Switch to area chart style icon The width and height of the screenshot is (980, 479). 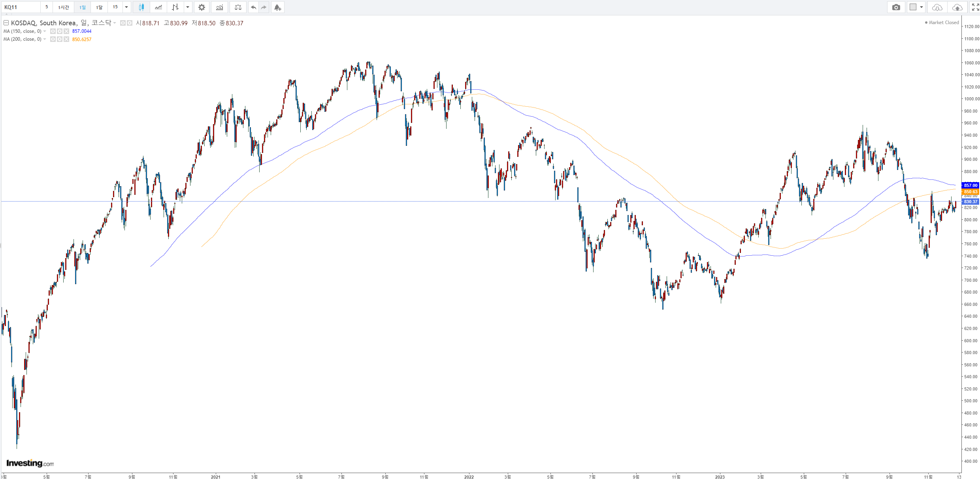coord(158,7)
